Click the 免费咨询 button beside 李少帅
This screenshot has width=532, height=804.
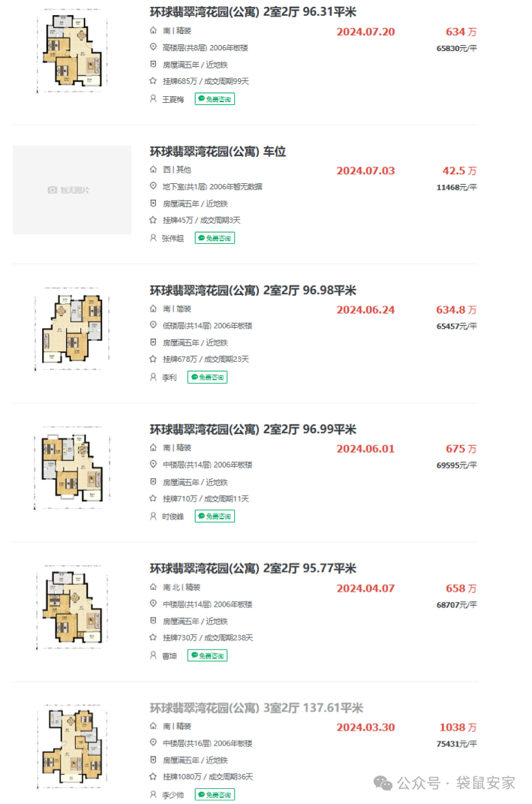click(x=215, y=795)
